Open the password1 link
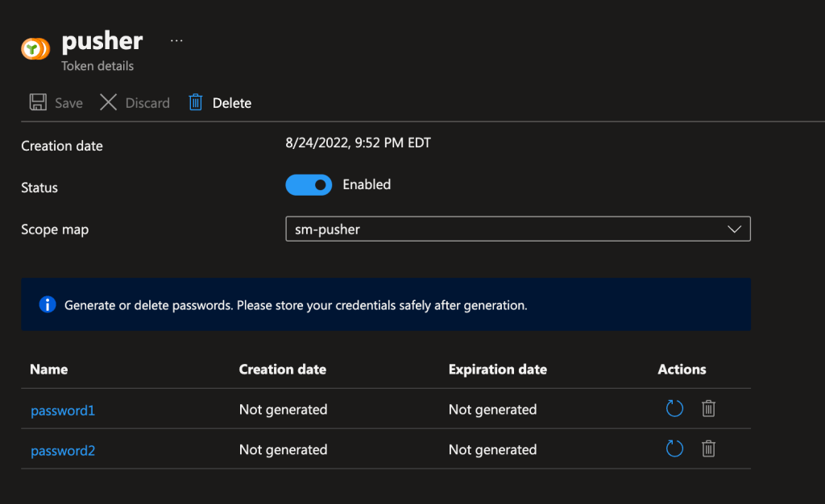Image resolution: width=825 pixels, height=504 pixels. click(63, 411)
